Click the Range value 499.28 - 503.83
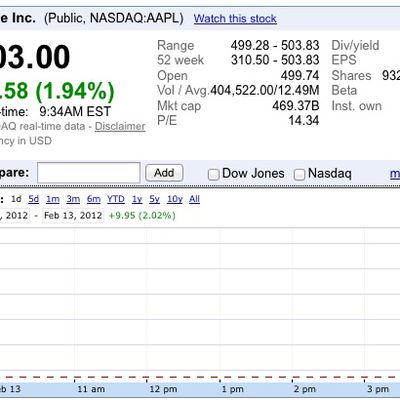The height and width of the screenshot is (400, 400). [275, 45]
